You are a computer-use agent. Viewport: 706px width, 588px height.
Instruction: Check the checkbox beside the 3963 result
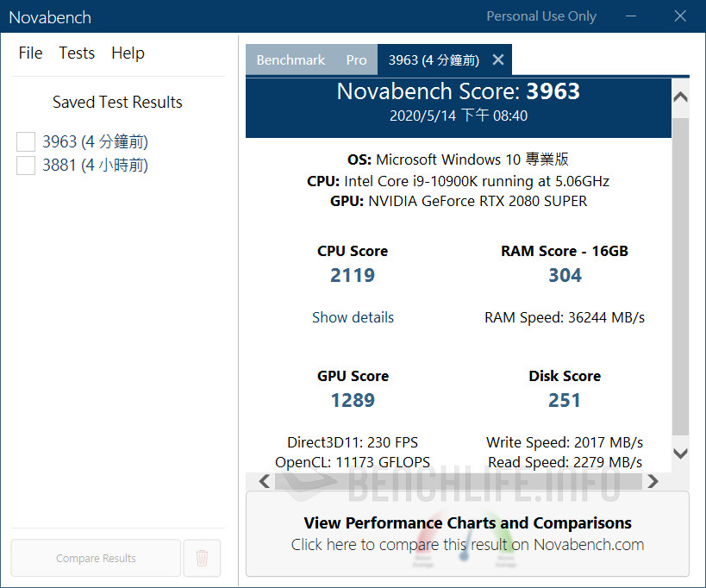pyautogui.click(x=25, y=141)
